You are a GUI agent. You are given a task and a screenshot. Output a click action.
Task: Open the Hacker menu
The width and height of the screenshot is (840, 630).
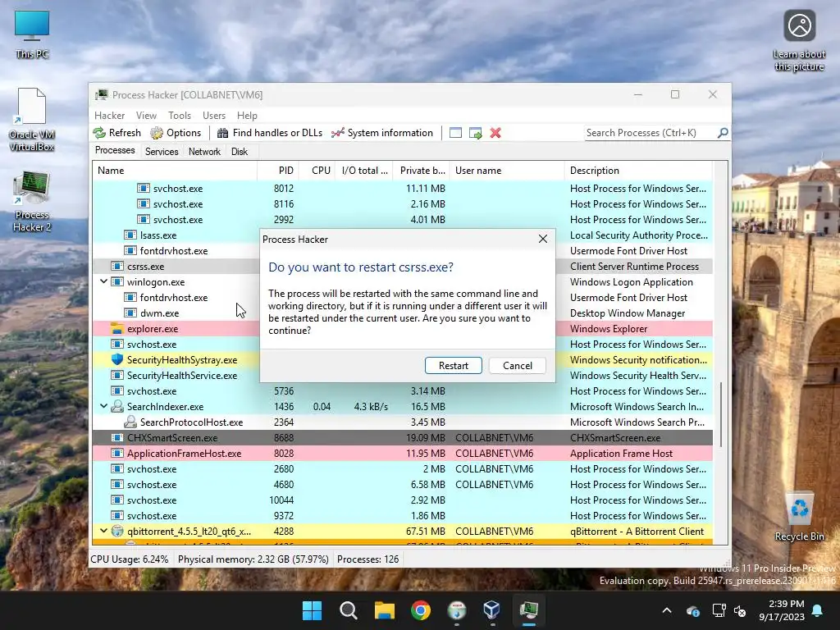[x=109, y=115]
